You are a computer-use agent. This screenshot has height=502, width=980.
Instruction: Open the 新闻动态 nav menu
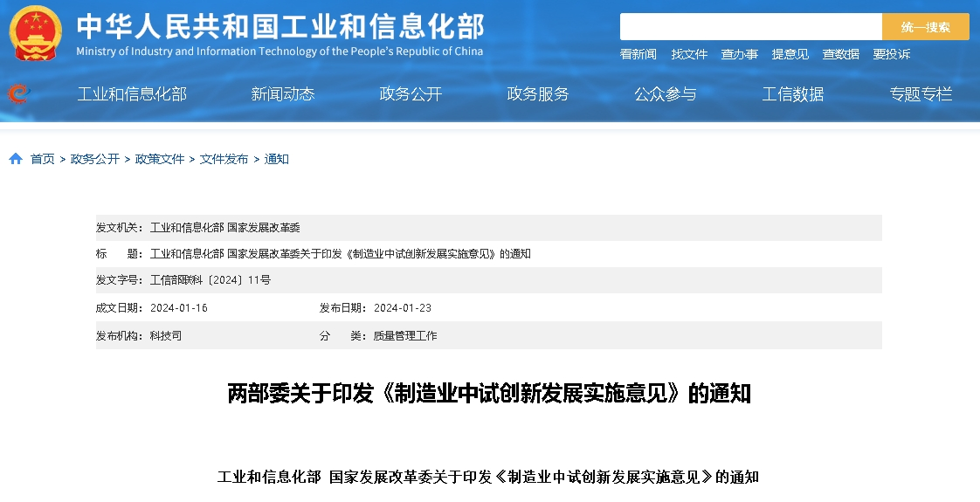[282, 94]
